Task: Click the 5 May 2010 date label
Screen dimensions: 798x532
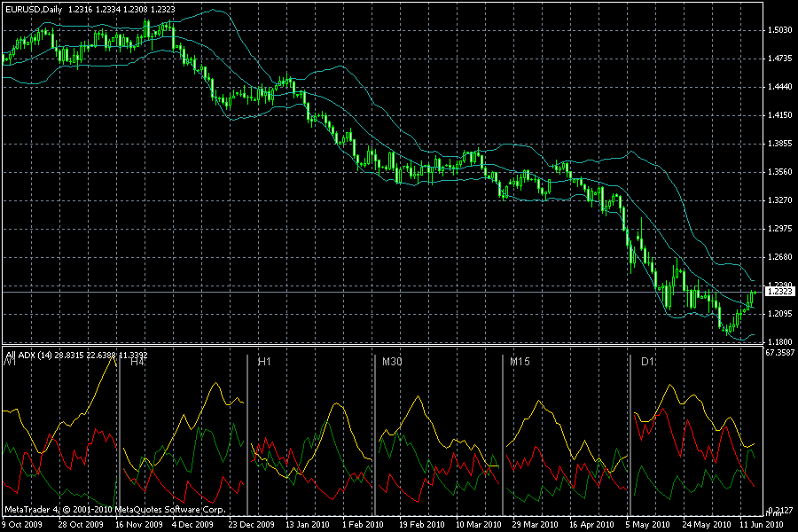Action: click(x=647, y=525)
